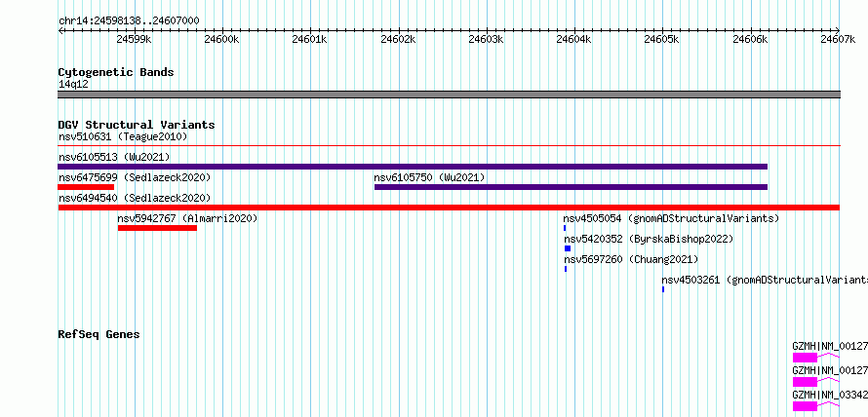Click the nsv510631 (Teague2010) variant label
The height and width of the screenshot is (417, 868).
pos(123,136)
